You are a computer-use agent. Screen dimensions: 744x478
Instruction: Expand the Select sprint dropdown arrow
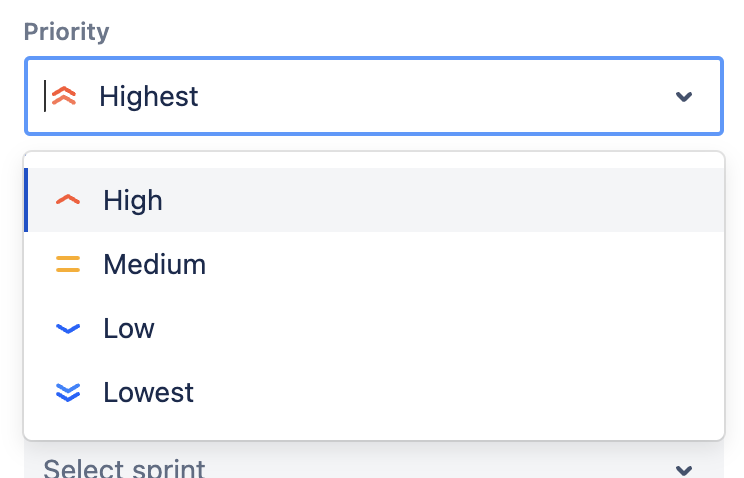tap(684, 469)
